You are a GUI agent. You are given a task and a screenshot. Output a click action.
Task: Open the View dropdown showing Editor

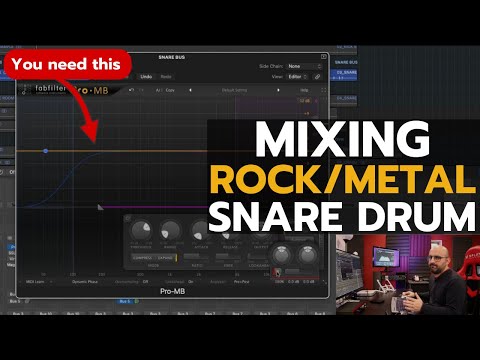tap(297, 77)
